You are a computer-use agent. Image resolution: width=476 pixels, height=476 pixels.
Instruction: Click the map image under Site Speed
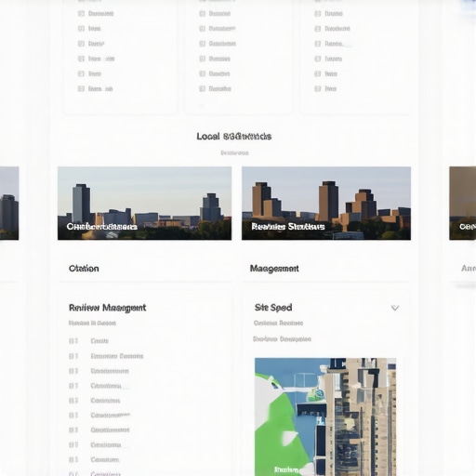[325, 416]
